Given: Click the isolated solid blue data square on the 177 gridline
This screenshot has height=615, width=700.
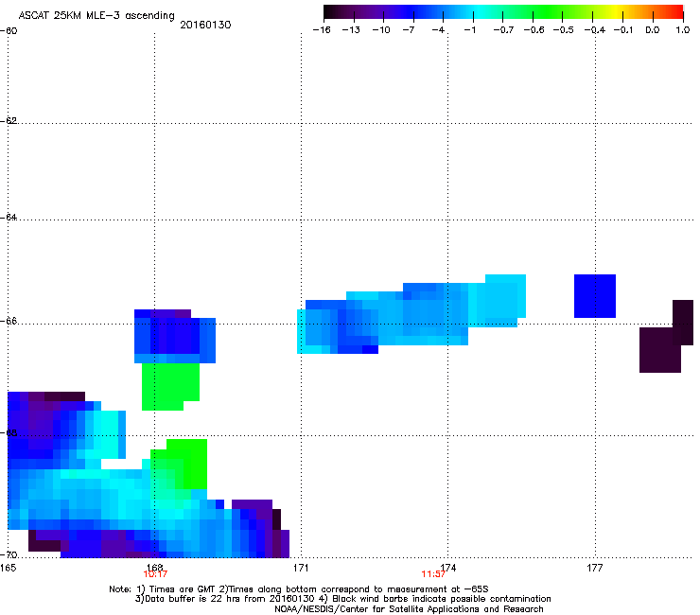Looking at the screenshot, I should 595,296.
